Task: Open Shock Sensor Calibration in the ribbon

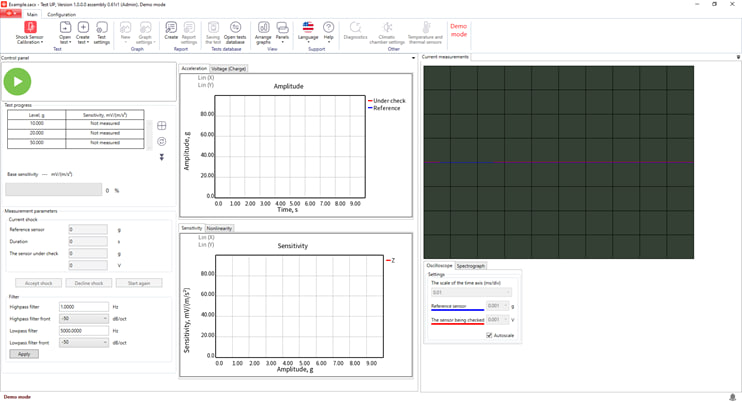Action: click(30, 33)
